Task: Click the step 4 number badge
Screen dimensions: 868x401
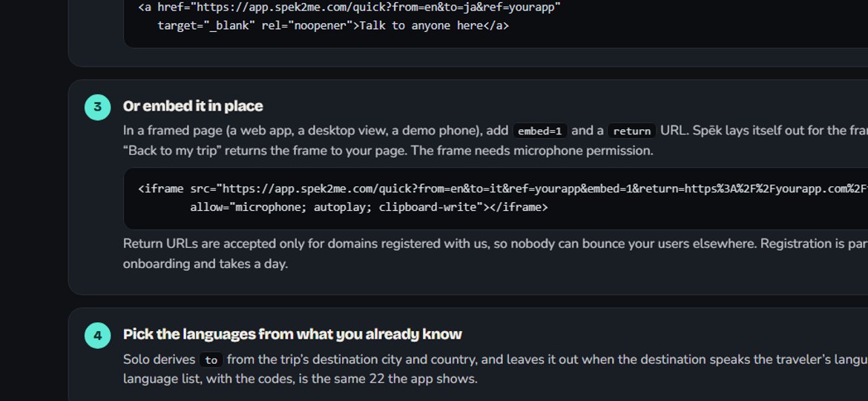Action: click(x=97, y=335)
